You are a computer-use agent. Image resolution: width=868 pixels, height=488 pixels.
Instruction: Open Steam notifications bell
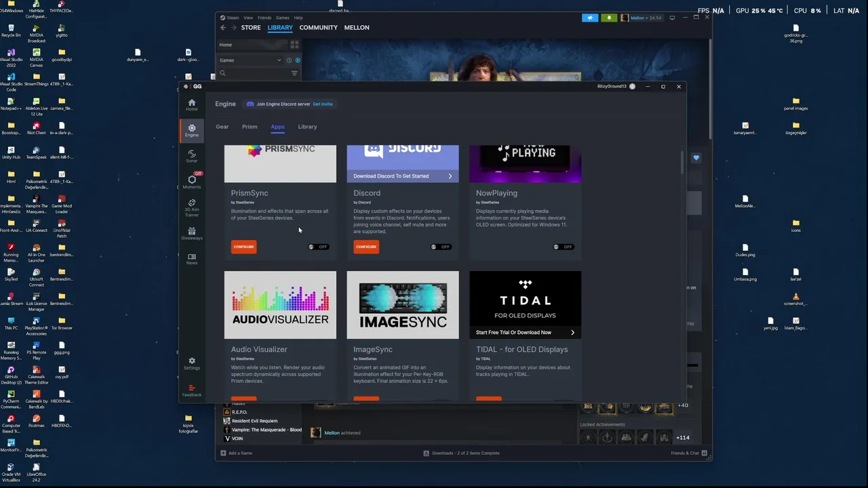click(x=609, y=18)
